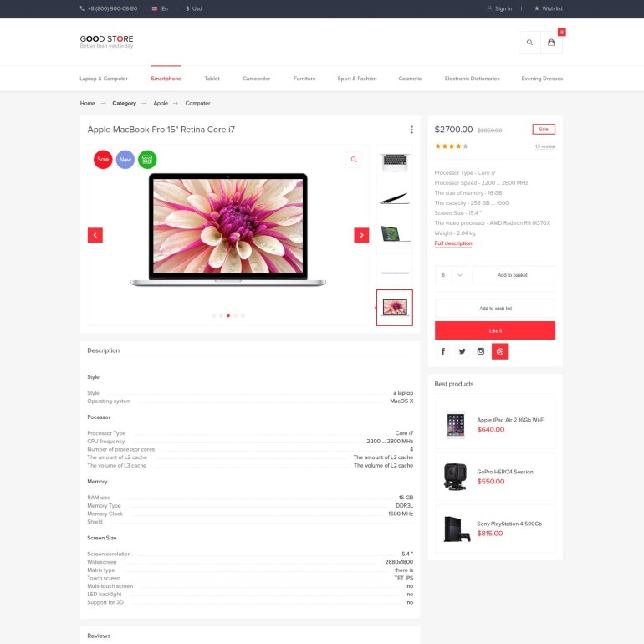Screen dimensions: 644x644
Task: Click the last carousel pagination dot
Action: click(243, 316)
